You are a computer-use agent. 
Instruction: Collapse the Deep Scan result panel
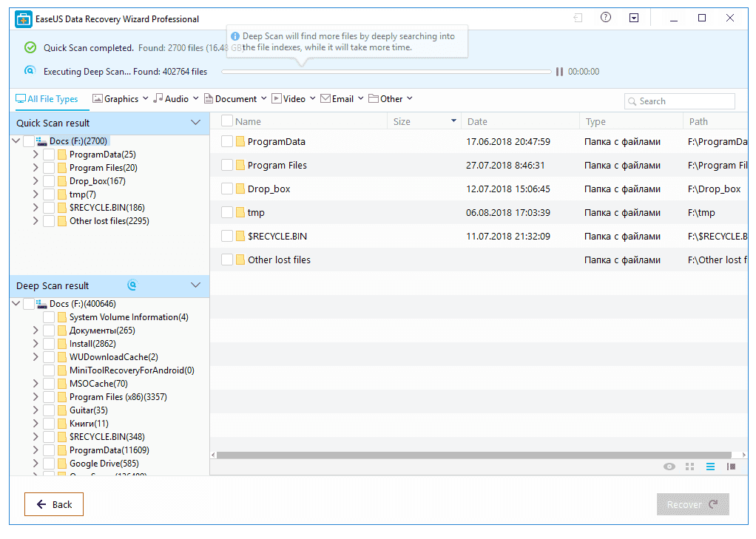[x=196, y=285]
